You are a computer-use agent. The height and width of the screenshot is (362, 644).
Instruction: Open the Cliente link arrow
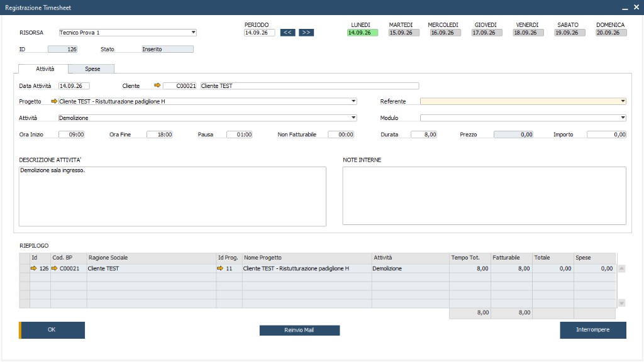click(x=157, y=85)
